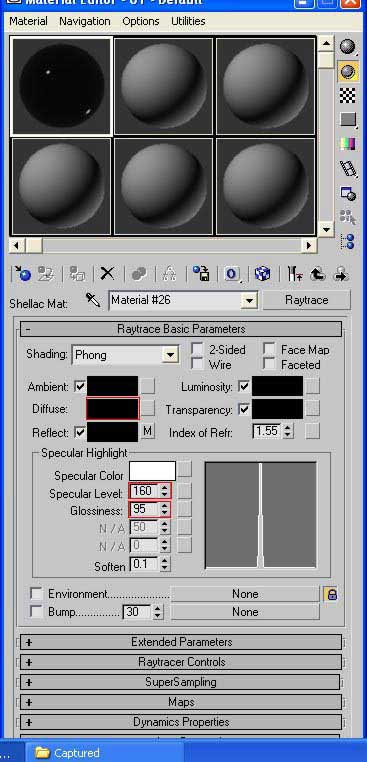Expand the Extended Parameters rollout

click(181, 641)
